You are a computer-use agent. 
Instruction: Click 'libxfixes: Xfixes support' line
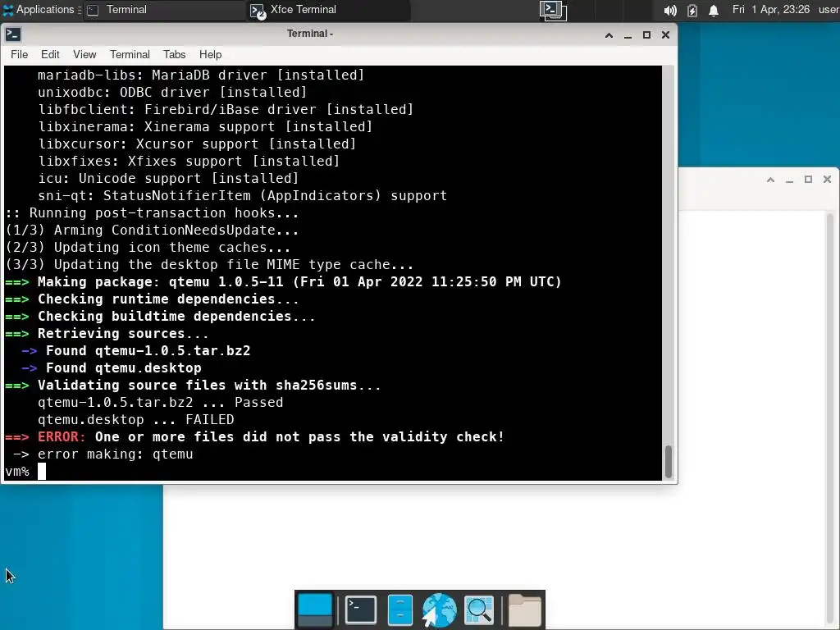pos(189,162)
